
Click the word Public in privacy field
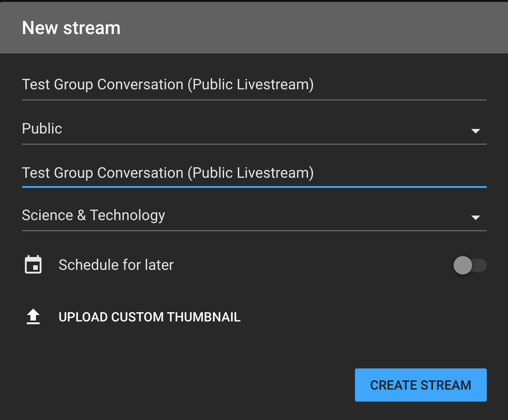click(42, 129)
